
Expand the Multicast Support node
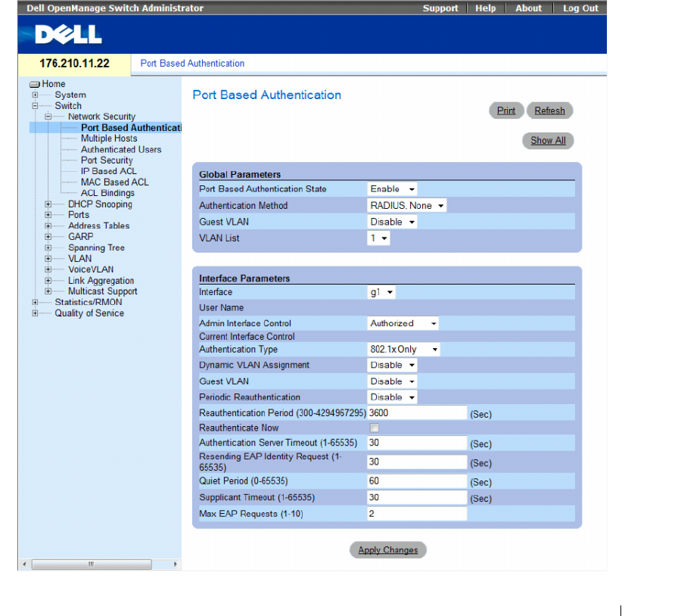click(x=48, y=291)
